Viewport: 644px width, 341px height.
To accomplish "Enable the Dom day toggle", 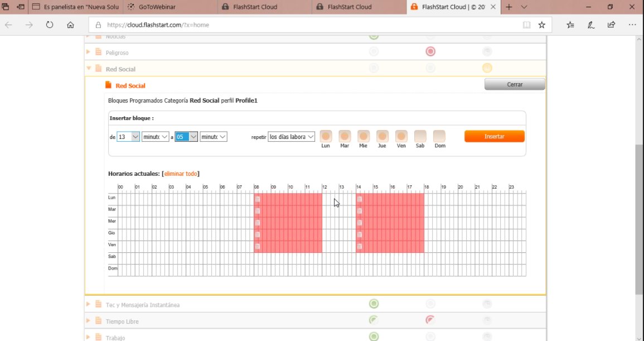I will [x=439, y=136].
